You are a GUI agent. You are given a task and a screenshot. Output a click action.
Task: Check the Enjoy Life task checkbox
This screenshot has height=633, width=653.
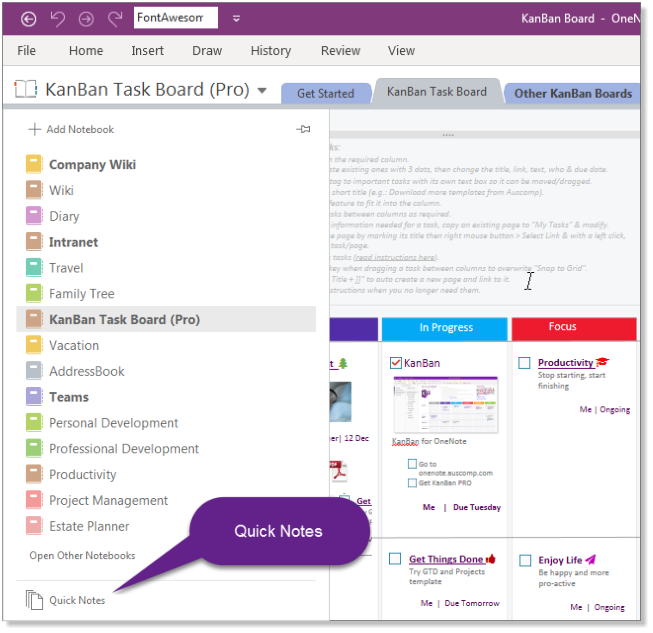pyautogui.click(x=525, y=561)
